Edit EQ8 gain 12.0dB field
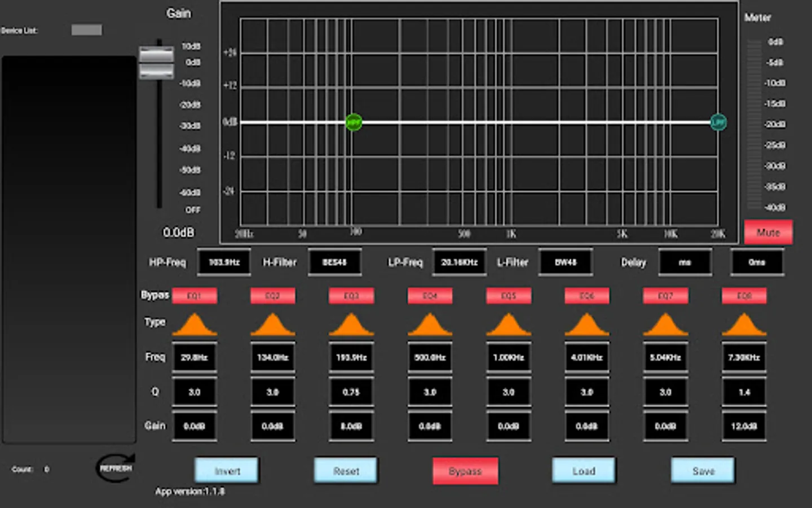This screenshot has height=508, width=812. (x=744, y=426)
